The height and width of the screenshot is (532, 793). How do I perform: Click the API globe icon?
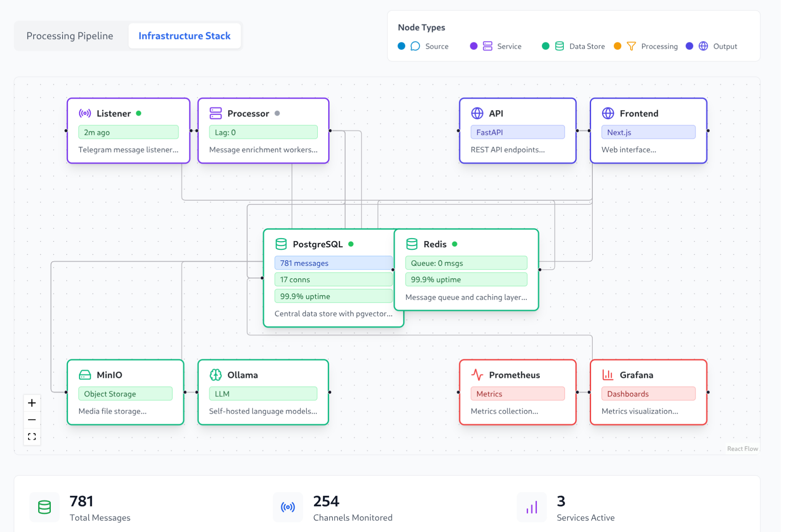pos(477,113)
